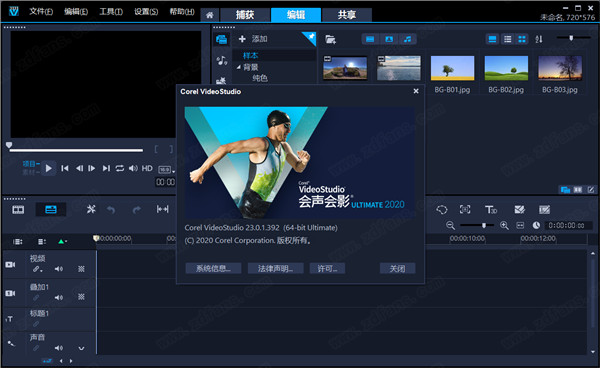
Task: Expand the 背景 tree folder
Action: click(x=239, y=67)
